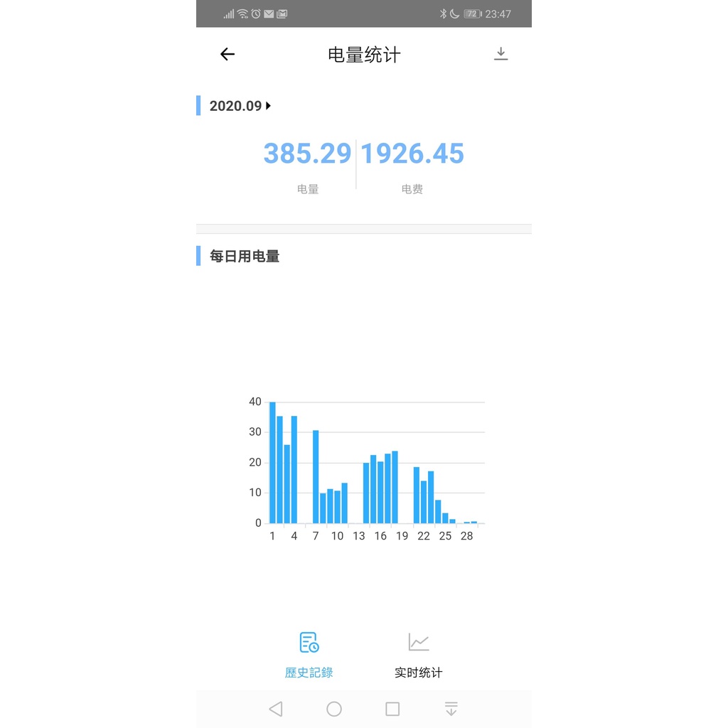Hide the navigation bar with the down-arrow icon

[451, 709]
